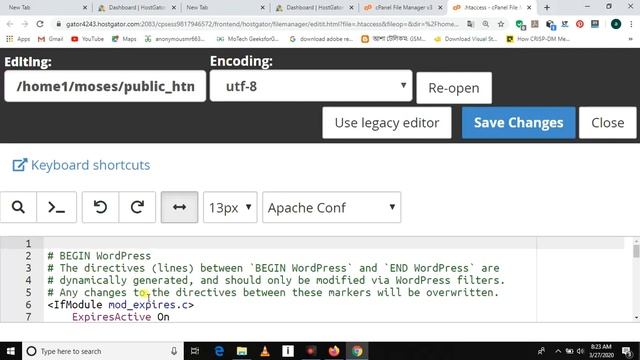Open the Apache Conf syntax mode dropdown
Viewport: 640px width, 360px height.
(x=331, y=207)
